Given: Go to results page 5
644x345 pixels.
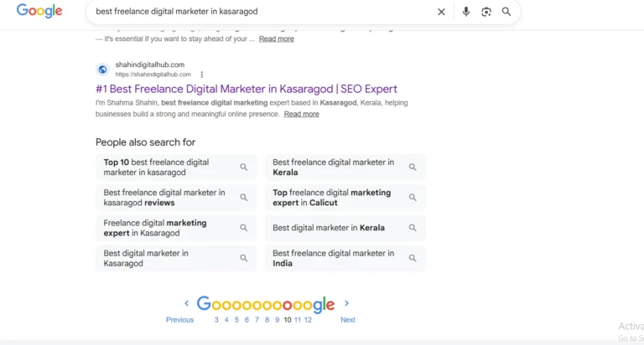Looking at the screenshot, I should pos(236,320).
